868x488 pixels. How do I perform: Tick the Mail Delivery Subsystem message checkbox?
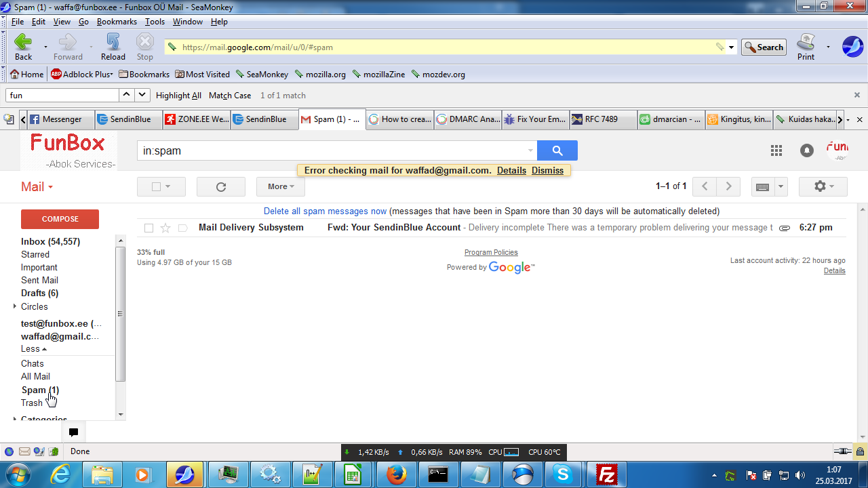149,228
